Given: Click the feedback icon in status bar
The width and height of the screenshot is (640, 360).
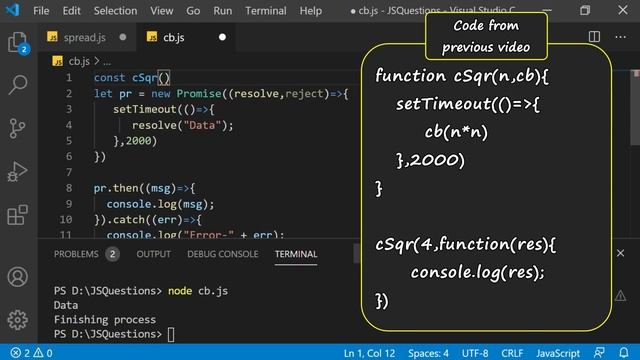Looking at the screenshot, I should [x=599, y=353].
